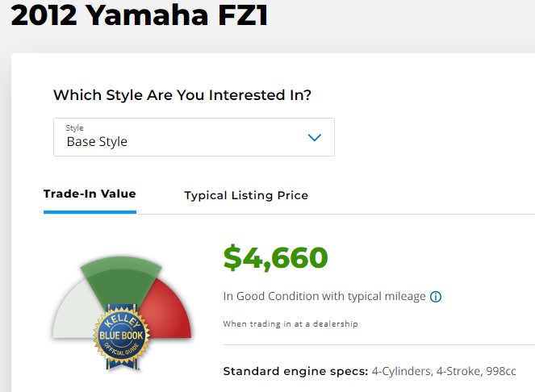Click the Which Style Are You Interested In heading
This screenshot has width=535, height=392.
(x=182, y=95)
